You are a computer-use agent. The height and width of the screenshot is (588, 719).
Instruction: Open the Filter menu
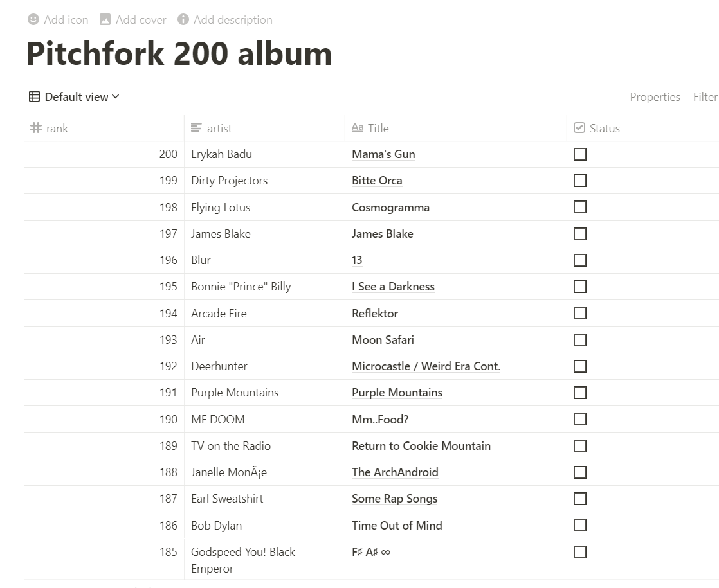(705, 96)
